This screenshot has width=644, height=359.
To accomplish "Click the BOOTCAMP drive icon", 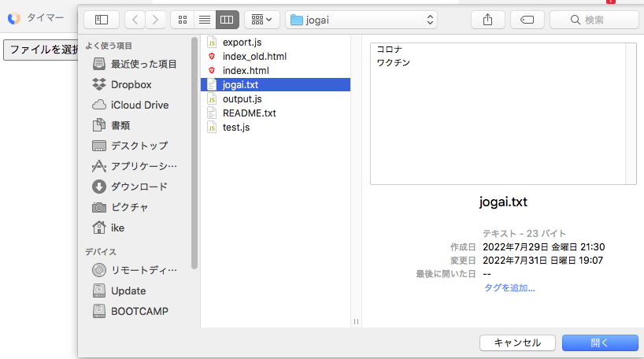I will pos(99,311).
